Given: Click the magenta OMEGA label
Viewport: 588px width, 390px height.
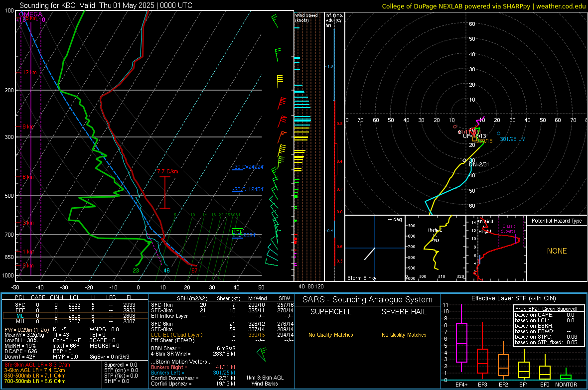Looking at the screenshot, I should click(x=30, y=14).
